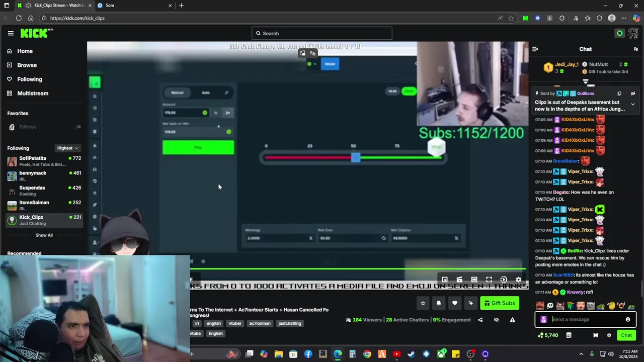The image size is (644, 362).
Task: Open File Explorer from the taskbar
Action: point(279,354)
